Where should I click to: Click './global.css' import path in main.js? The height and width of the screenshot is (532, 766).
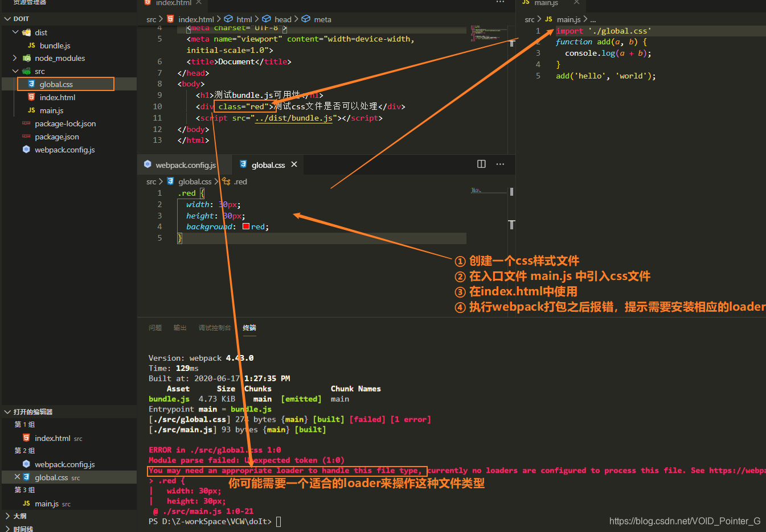click(x=620, y=31)
